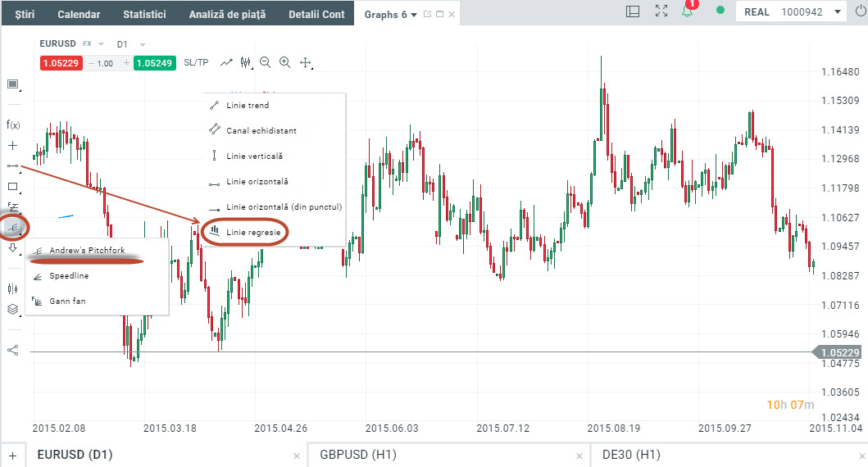Increase trade volume with plus stepper
Viewport: 868px width, 467px height.
point(126,63)
